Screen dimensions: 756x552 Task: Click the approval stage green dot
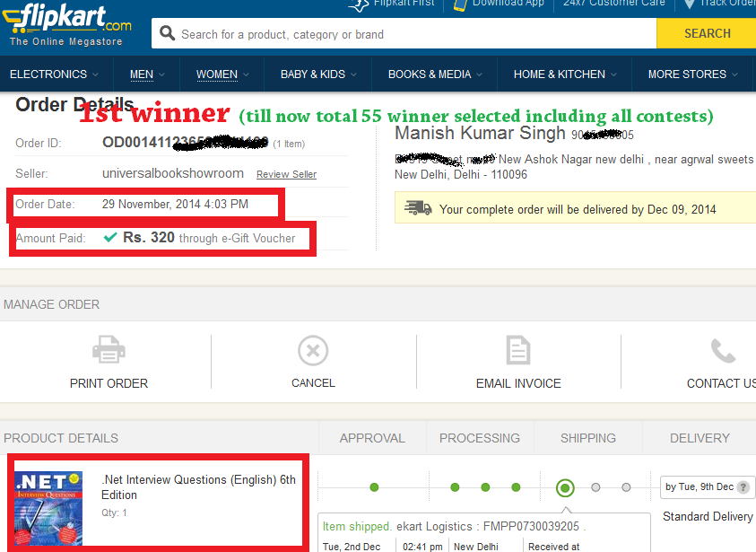374,487
